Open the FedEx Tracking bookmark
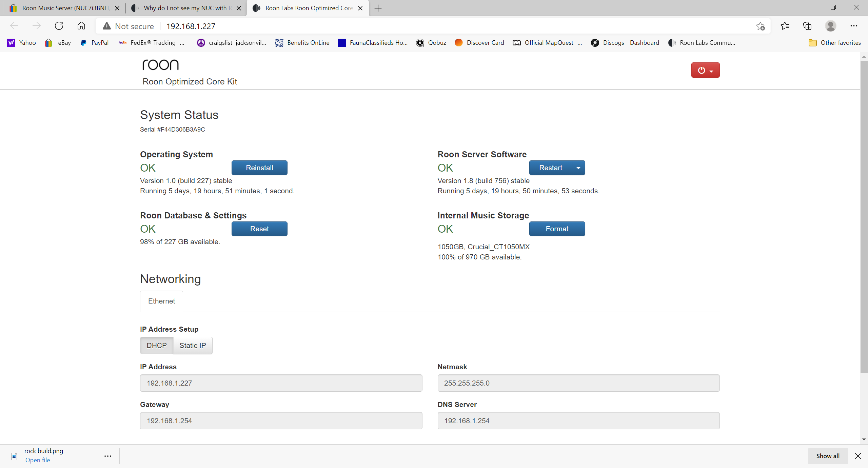 [152, 43]
